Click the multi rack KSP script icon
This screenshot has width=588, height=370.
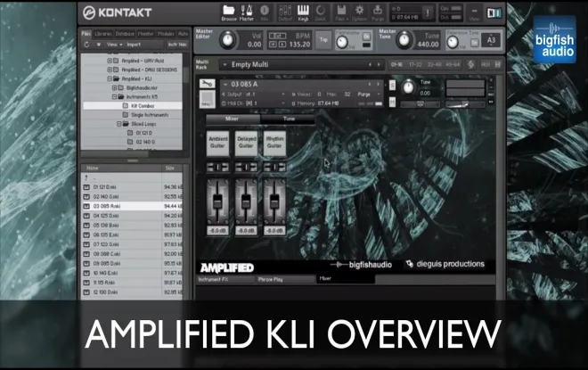[x=471, y=64]
